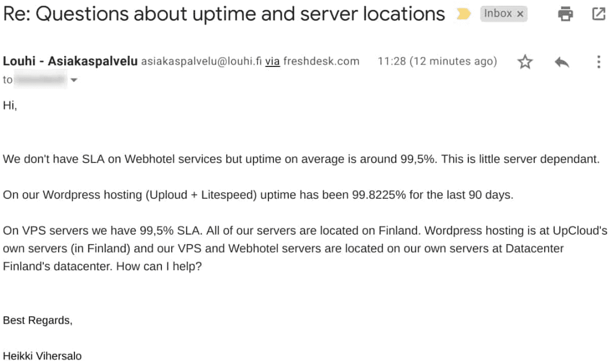Click the asiakaspalvelu@louhi.fi email address
This screenshot has width=610, height=364.
[x=201, y=61]
